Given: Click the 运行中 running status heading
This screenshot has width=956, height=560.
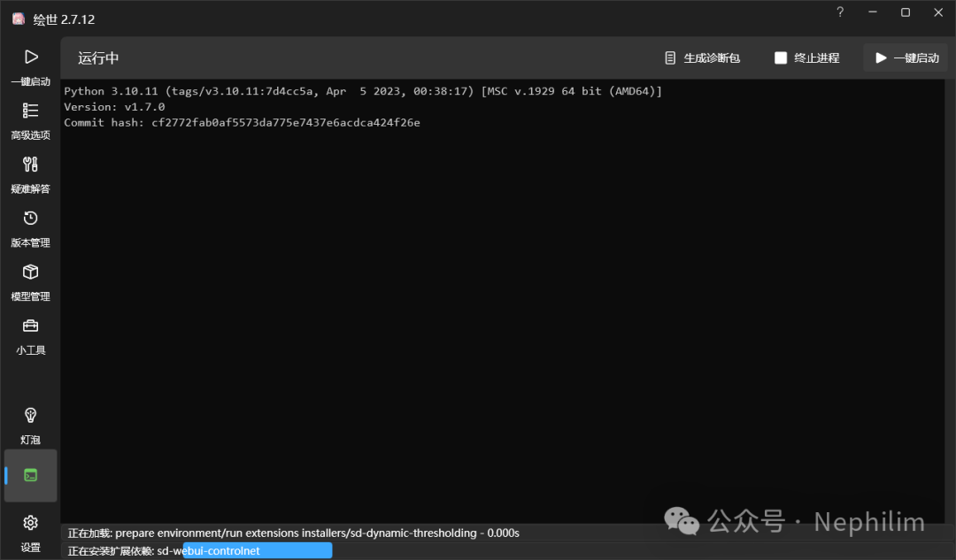Looking at the screenshot, I should (98, 58).
